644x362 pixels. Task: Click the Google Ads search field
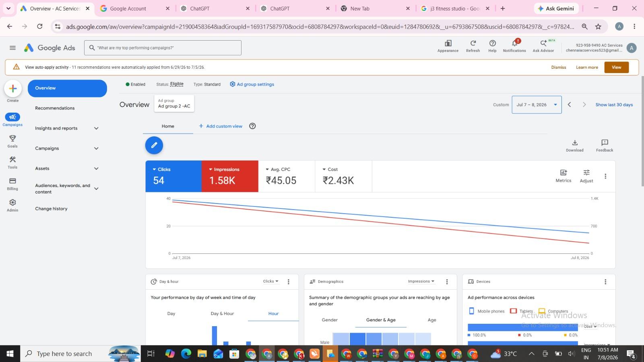[163, 48]
